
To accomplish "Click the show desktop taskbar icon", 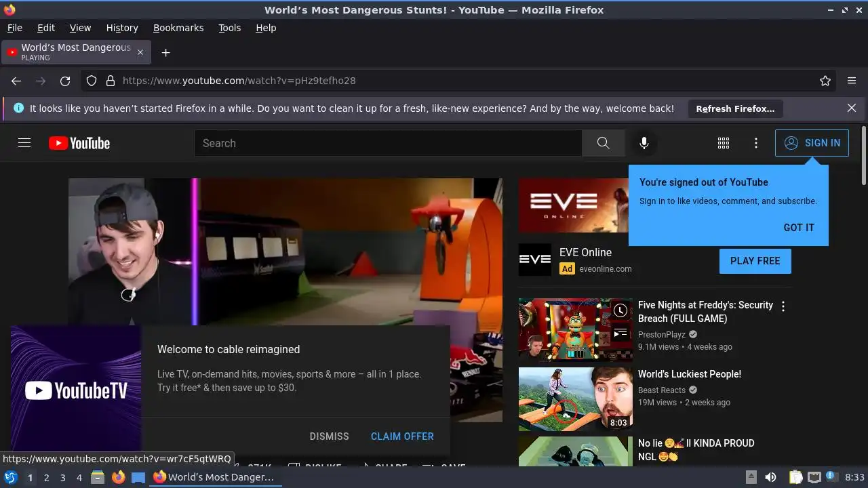I will click(138, 477).
